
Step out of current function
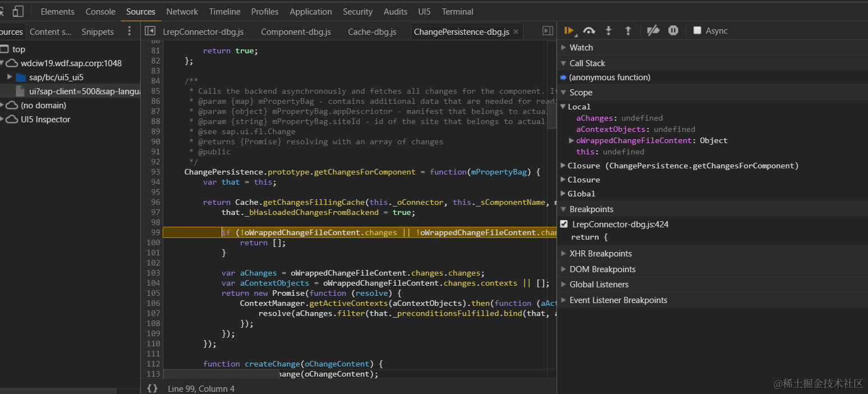628,31
